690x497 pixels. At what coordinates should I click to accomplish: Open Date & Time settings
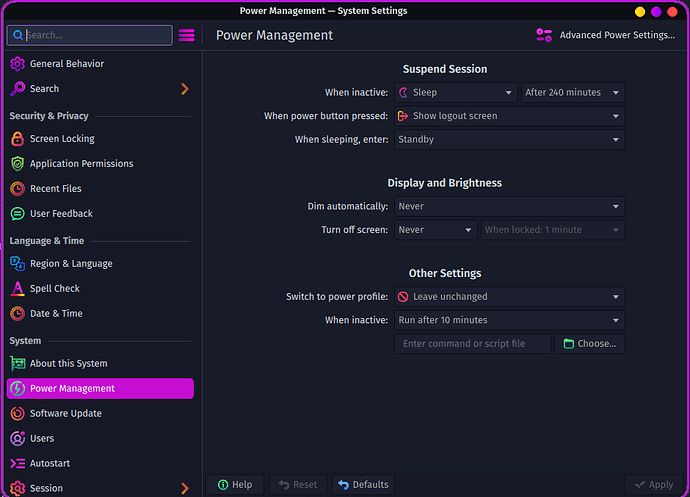(56, 314)
